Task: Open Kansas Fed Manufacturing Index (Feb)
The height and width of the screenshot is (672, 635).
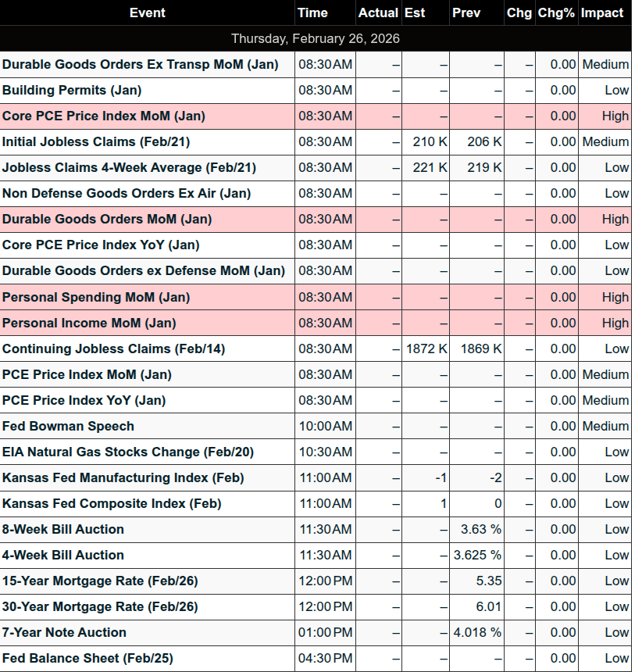Action: [x=123, y=477]
